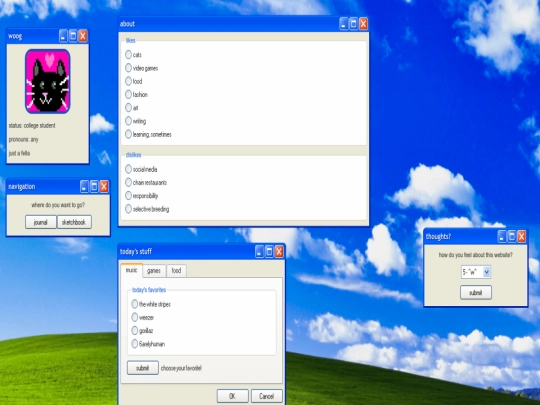Click the OK button
540x405 pixels.
(232, 396)
